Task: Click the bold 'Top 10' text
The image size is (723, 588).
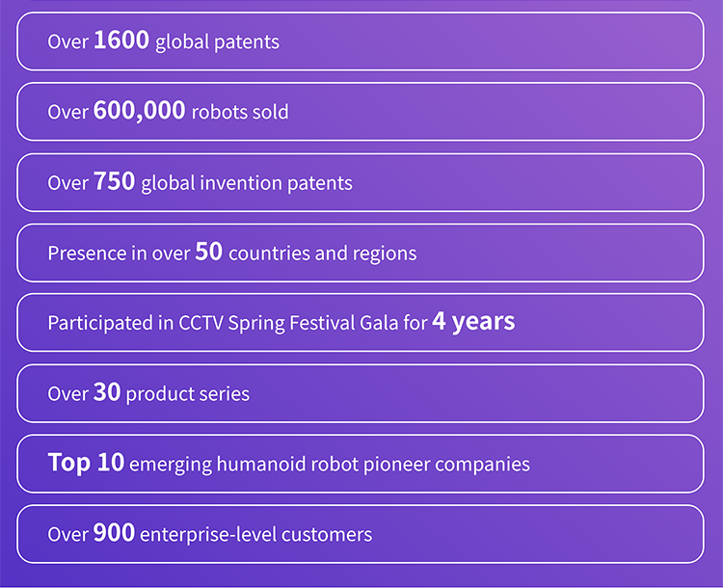Action: point(86,463)
